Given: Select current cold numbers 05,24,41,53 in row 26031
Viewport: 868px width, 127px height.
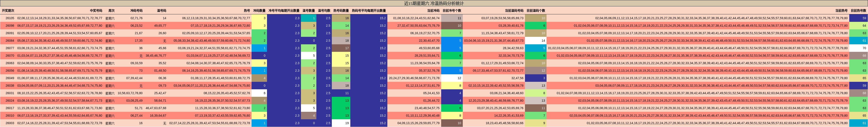Looking at the screenshot, I should 431,93.
